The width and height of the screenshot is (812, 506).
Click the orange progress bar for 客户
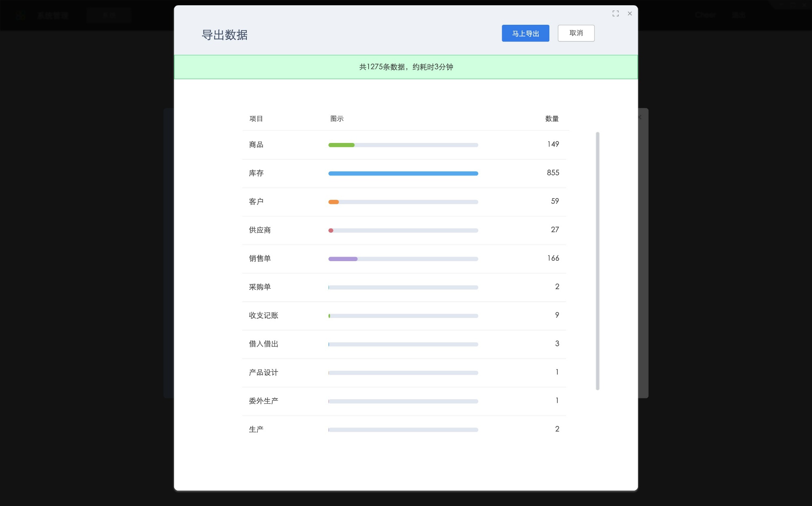334,201
